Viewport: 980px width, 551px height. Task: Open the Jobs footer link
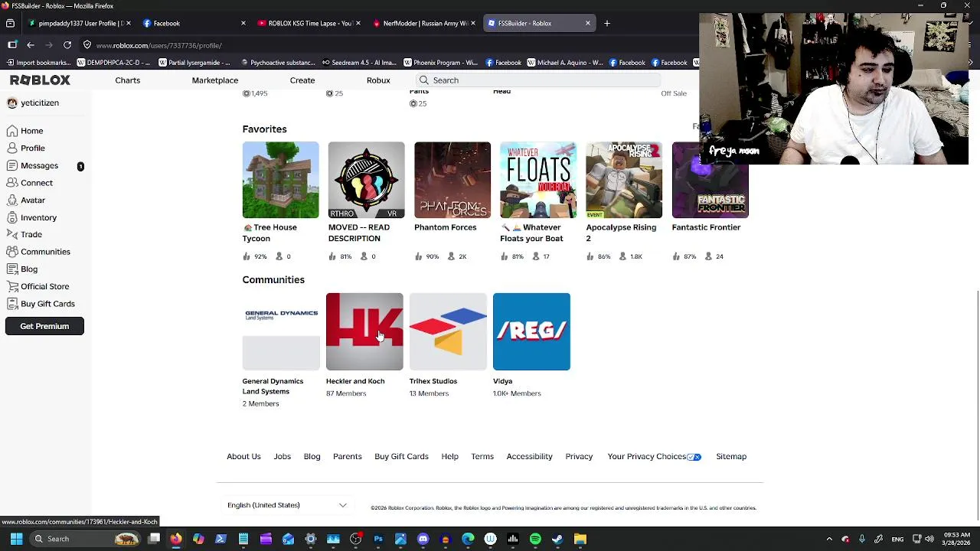tap(282, 457)
